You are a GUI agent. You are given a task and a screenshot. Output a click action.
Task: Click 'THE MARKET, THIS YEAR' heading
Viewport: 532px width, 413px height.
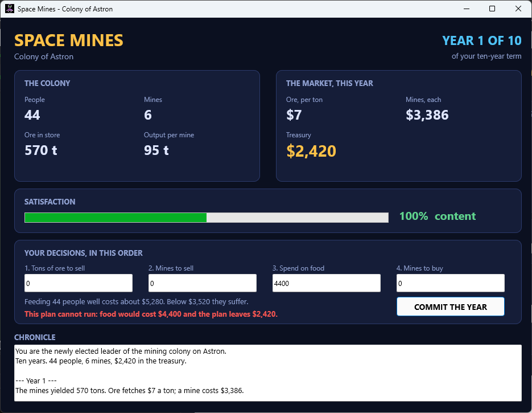click(329, 83)
